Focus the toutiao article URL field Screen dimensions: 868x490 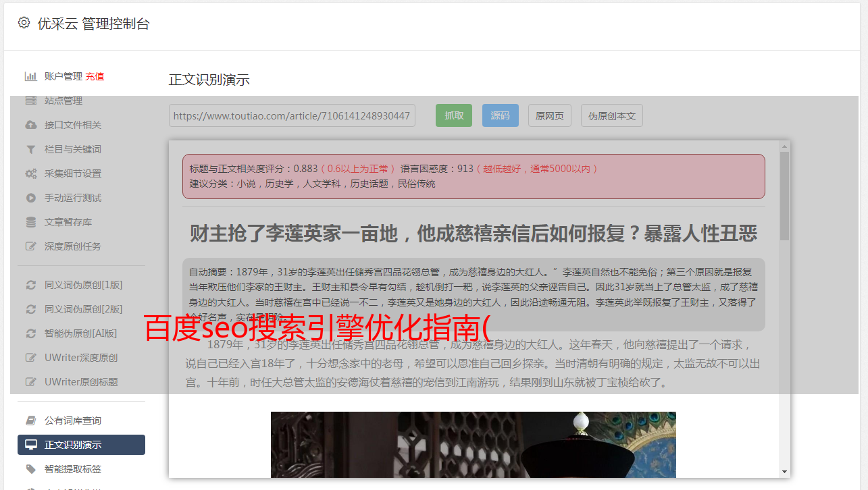(292, 115)
